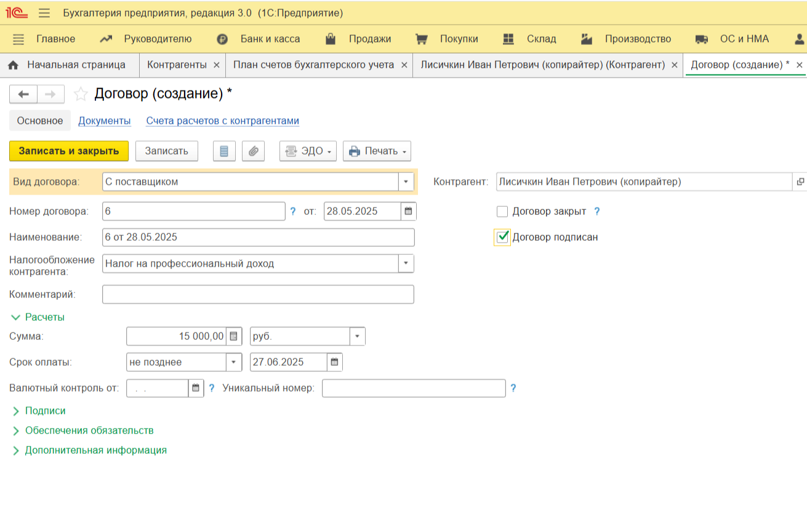
Task: Open the attached files paperclip icon
Action: click(x=253, y=151)
